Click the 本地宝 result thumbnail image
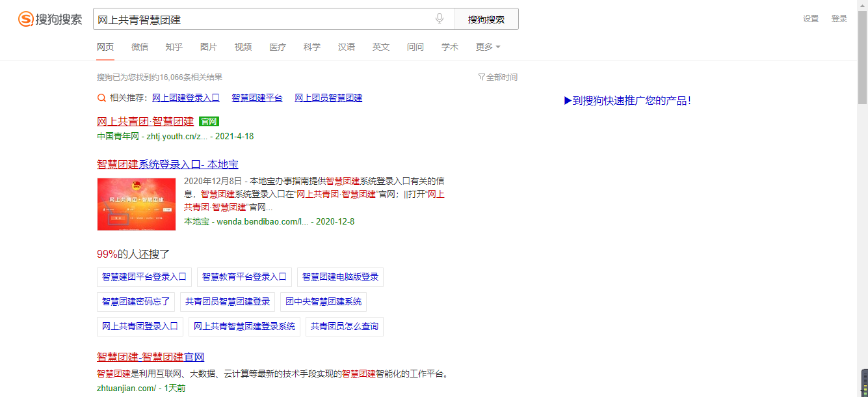The height and width of the screenshot is (397, 868). [137, 204]
